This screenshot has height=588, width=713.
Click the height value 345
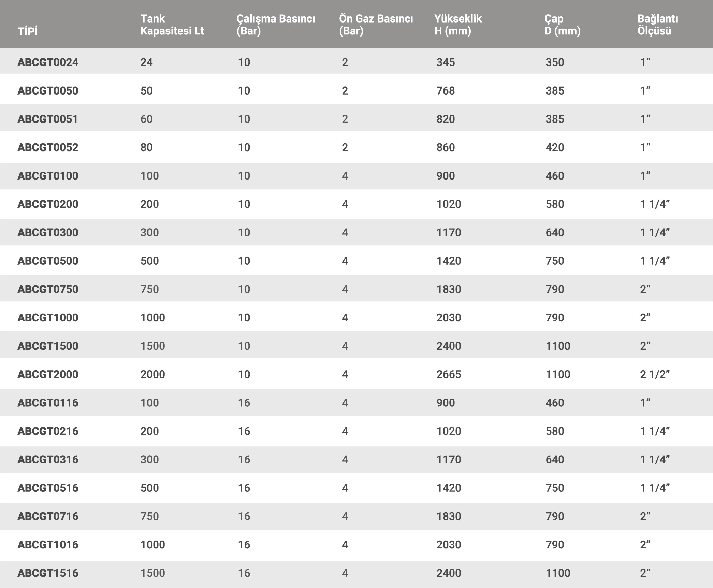click(446, 62)
